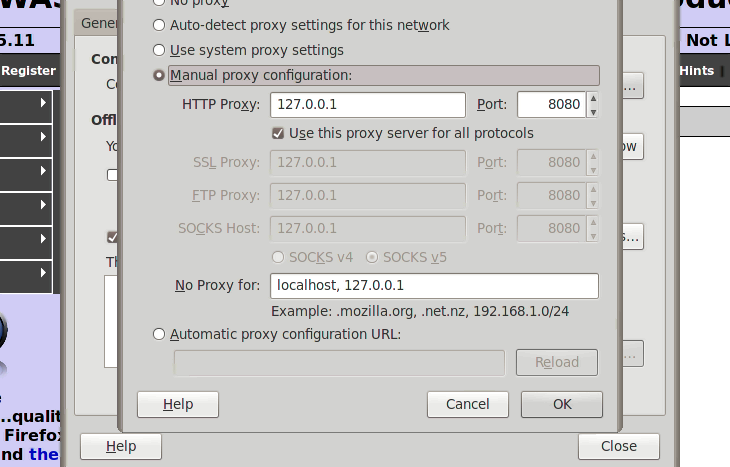Open Help in the proxy dialog
This screenshot has height=467, width=730.
[178, 404]
